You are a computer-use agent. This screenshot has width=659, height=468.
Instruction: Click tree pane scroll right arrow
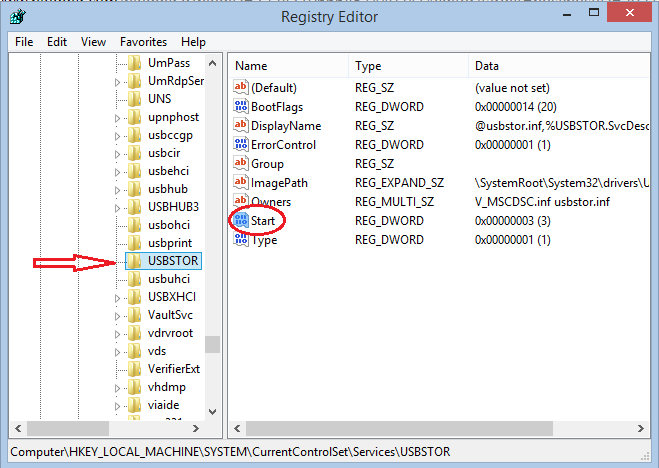(x=196, y=429)
